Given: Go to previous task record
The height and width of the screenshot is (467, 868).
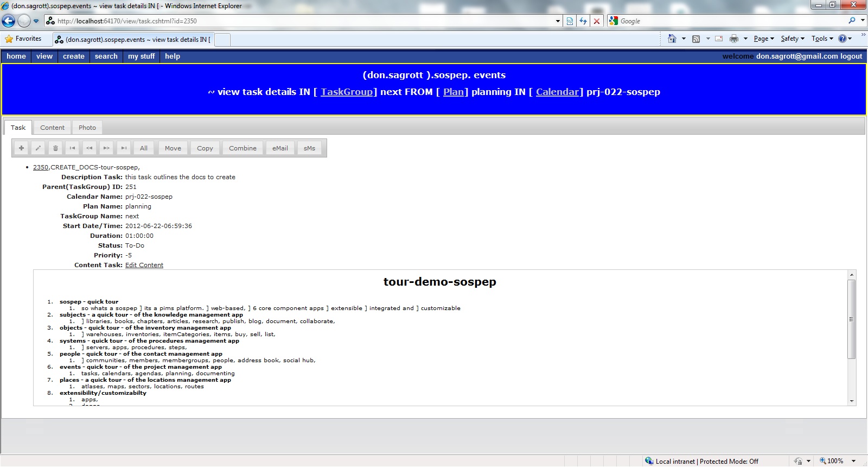Looking at the screenshot, I should 90,148.
